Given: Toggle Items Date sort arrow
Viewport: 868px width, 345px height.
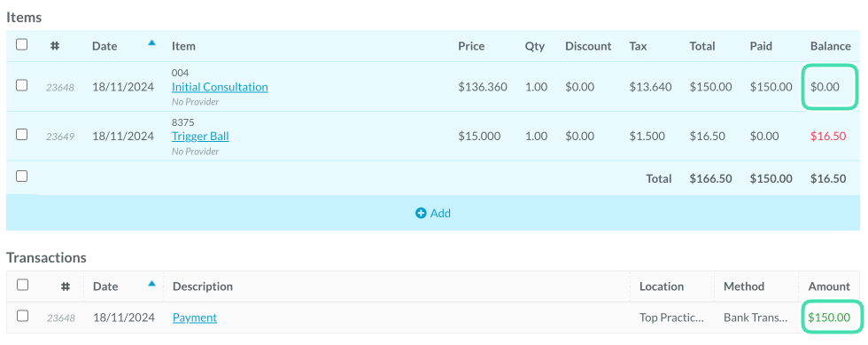Looking at the screenshot, I should [151, 43].
